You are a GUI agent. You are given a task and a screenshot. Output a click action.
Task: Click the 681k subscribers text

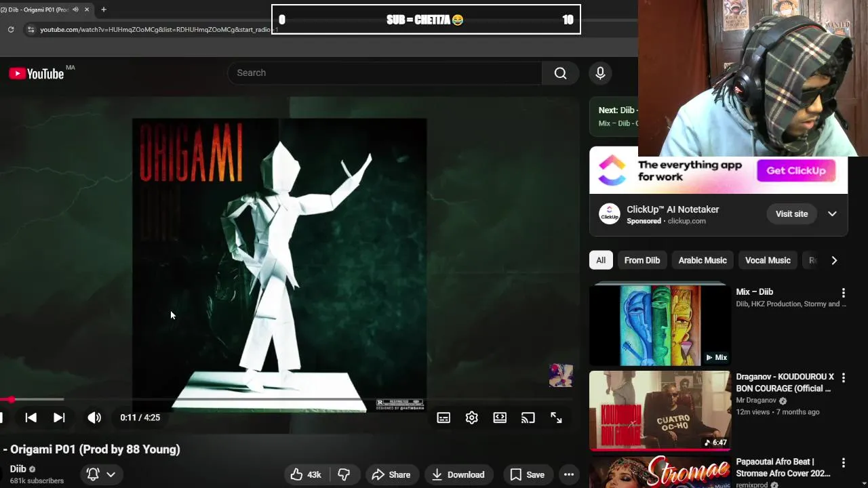37,481
